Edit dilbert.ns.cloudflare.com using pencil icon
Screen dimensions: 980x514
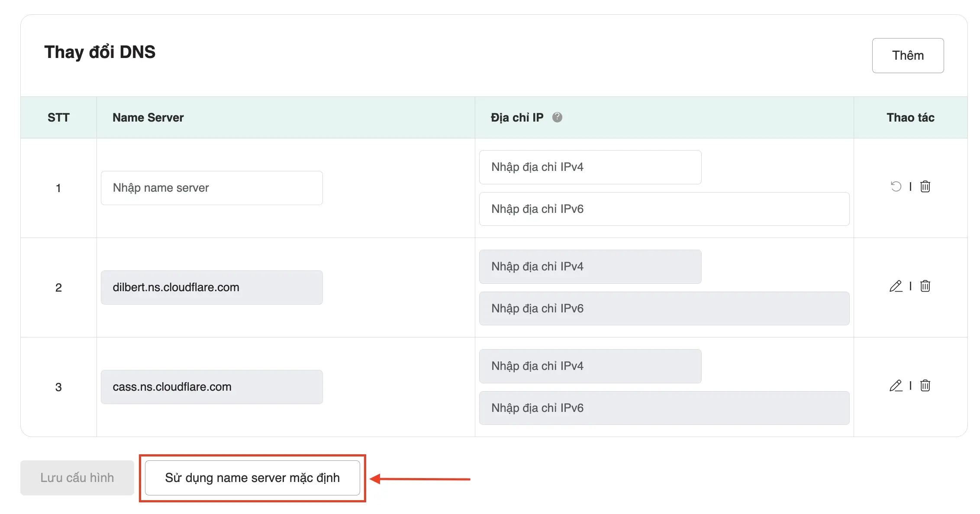click(896, 286)
